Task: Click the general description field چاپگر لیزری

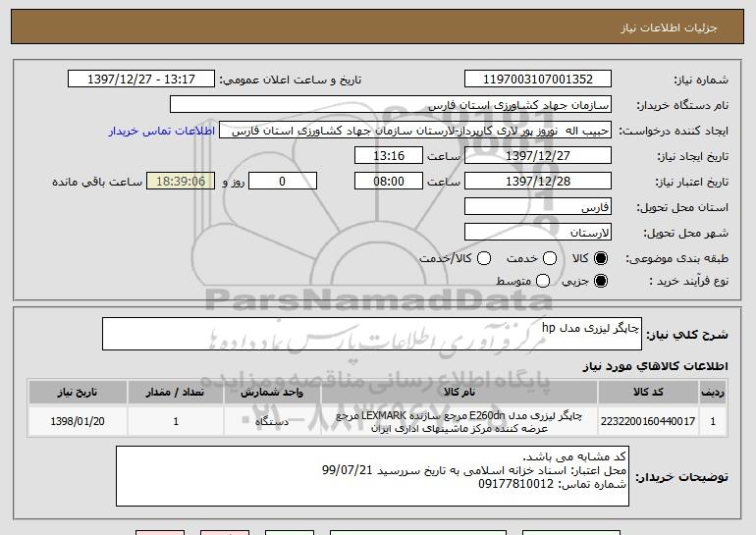Action: (x=372, y=334)
